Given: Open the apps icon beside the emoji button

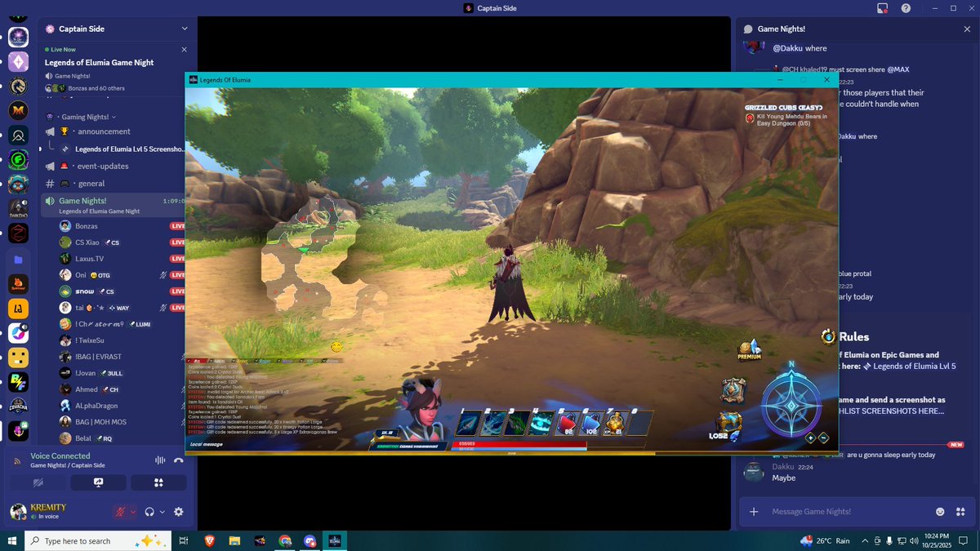Looking at the screenshot, I should (x=962, y=511).
